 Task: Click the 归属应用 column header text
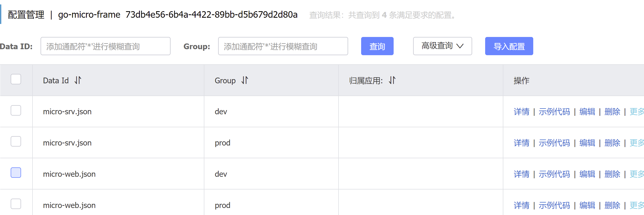pyautogui.click(x=366, y=80)
